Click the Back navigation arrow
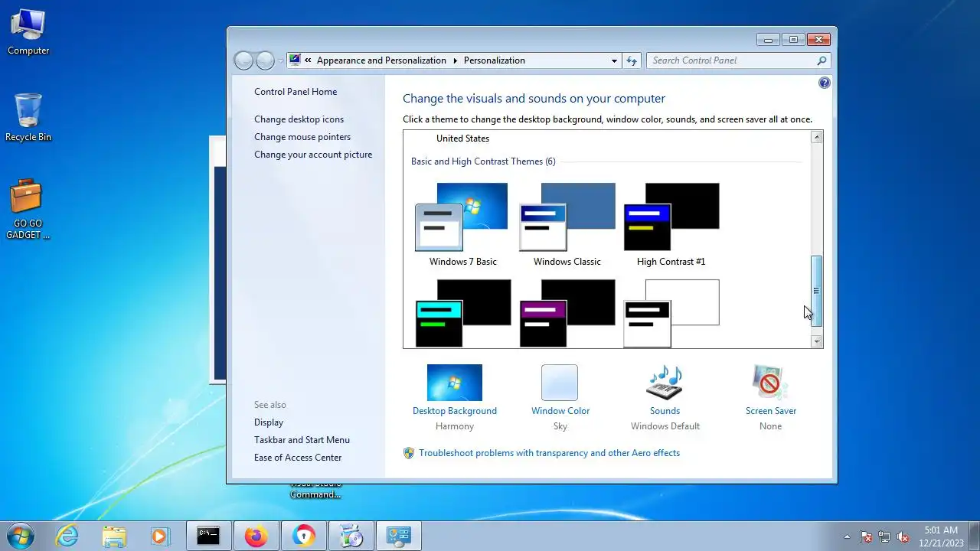Screen dimensions: 980x551 coord(243,60)
